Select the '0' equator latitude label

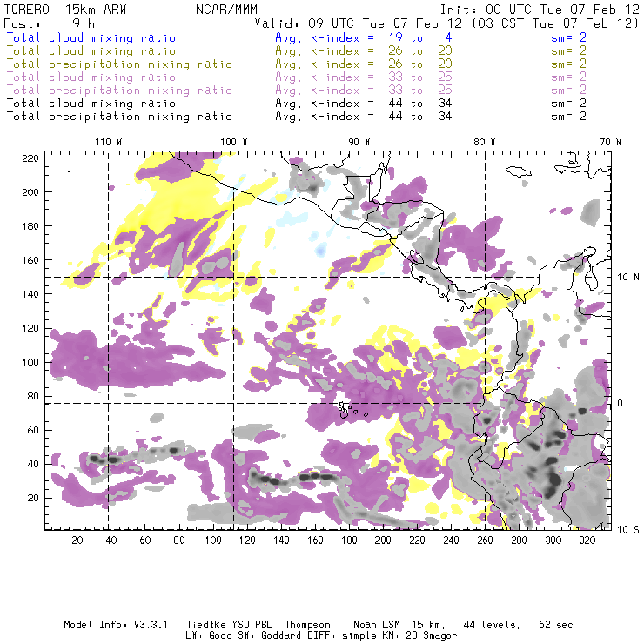[x=621, y=403]
